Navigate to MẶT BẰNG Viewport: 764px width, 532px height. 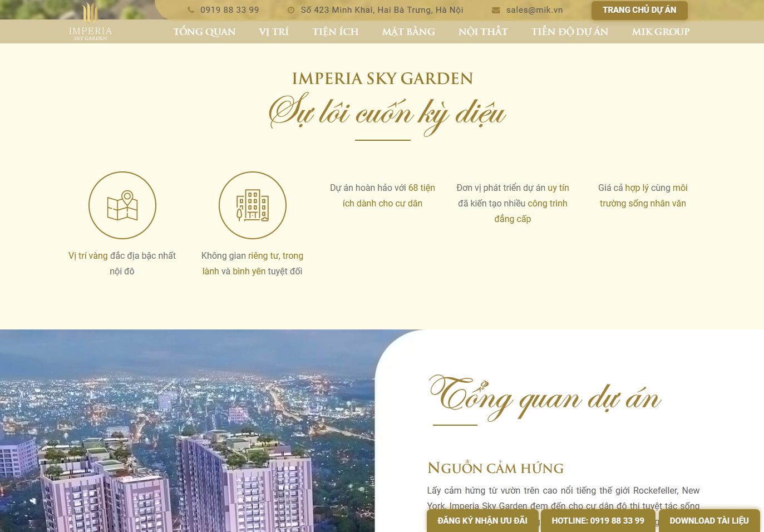click(408, 32)
